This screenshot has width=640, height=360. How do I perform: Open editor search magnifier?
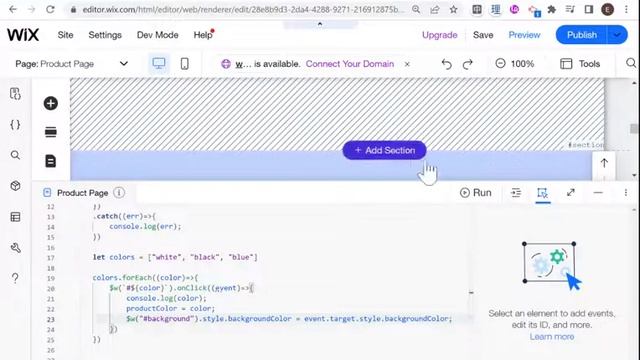coord(631,63)
